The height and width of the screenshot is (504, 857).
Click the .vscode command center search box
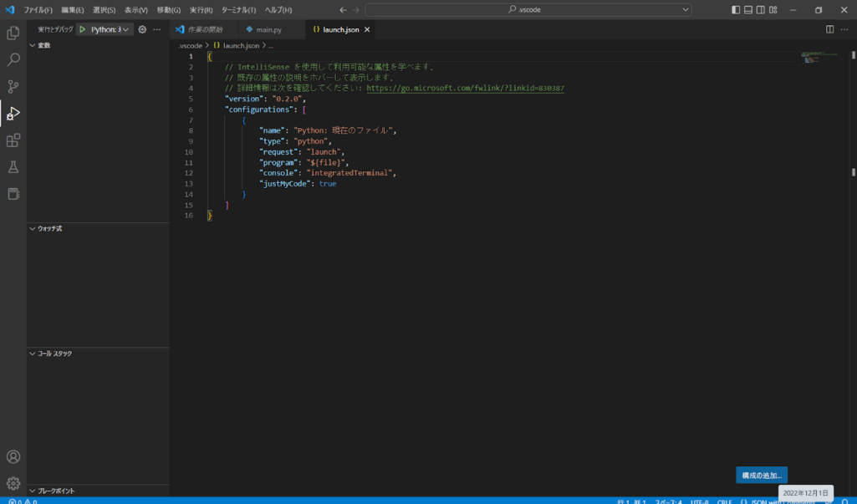coord(528,10)
